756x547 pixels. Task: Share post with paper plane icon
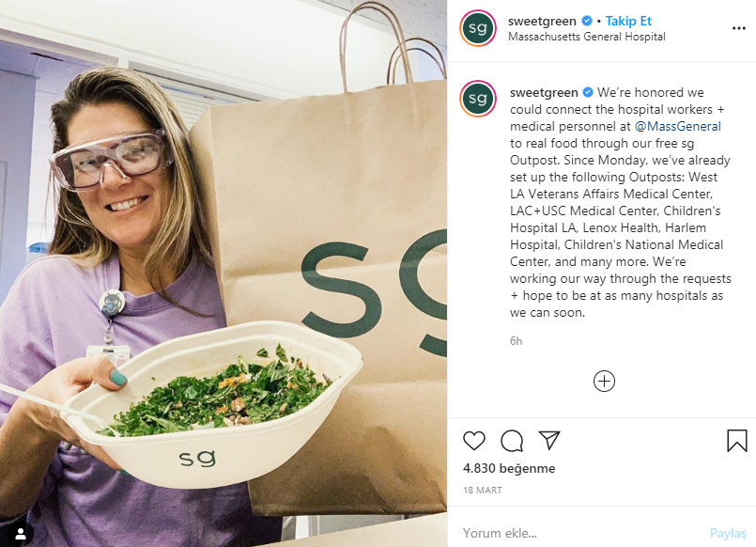[x=549, y=440]
